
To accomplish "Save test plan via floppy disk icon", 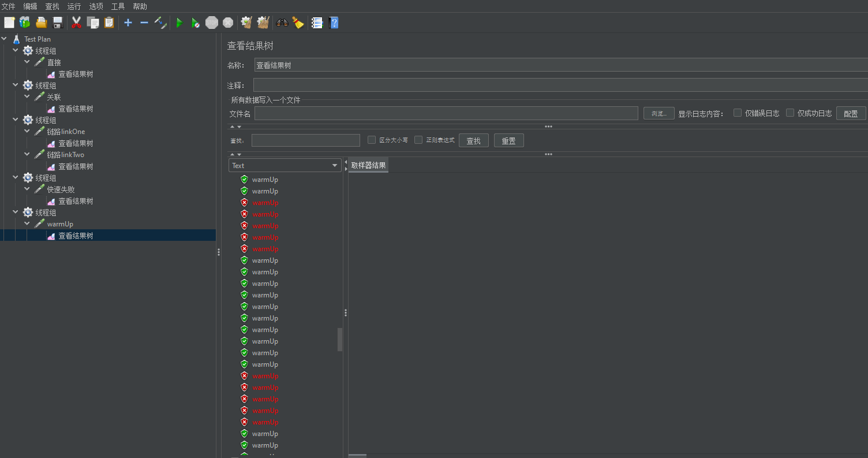I will click(x=58, y=23).
